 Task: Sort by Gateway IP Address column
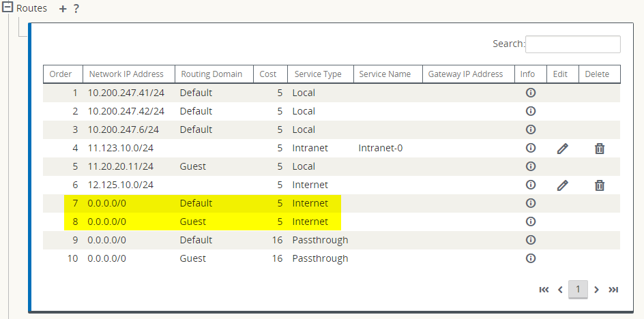pyautogui.click(x=468, y=74)
